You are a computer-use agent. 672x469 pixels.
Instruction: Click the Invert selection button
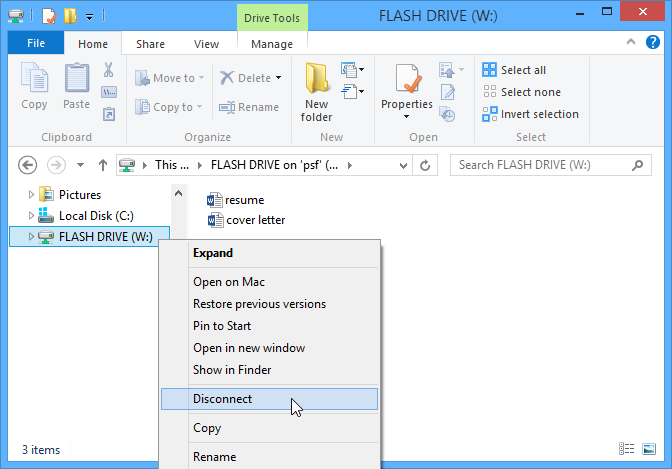point(531,114)
